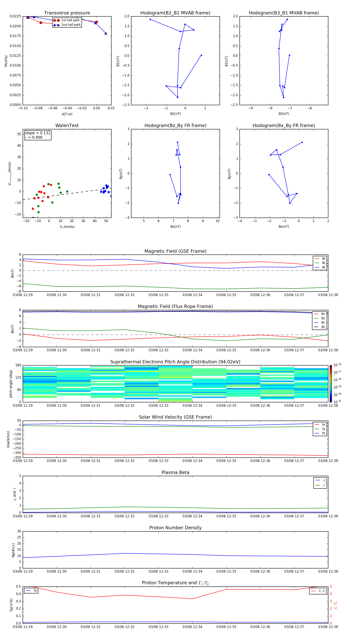Select the Hodogram(Bz_By FR frame) title
The height and width of the screenshot is (644, 351).
coord(175,125)
